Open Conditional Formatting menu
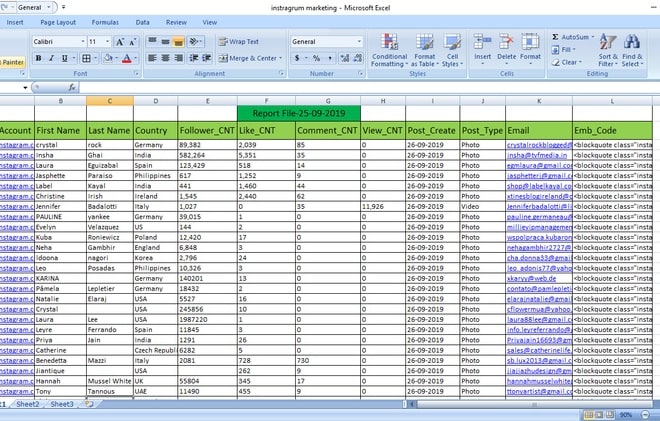This screenshot has height=421, width=660. (389, 51)
